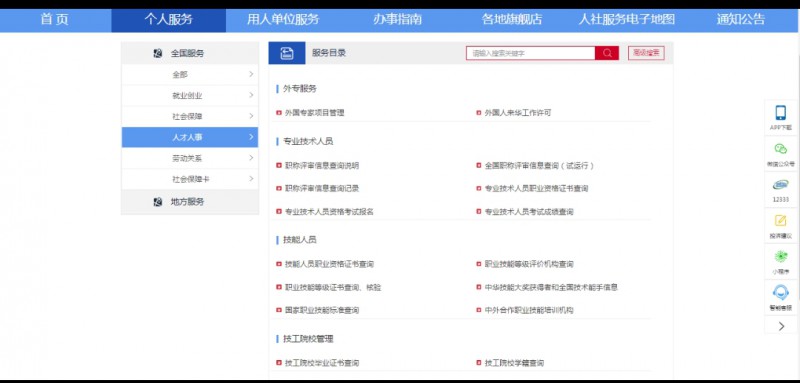This screenshot has height=383, width=800.
Task: Open the 微信公众号 WeChat icon
Action: tap(781, 149)
